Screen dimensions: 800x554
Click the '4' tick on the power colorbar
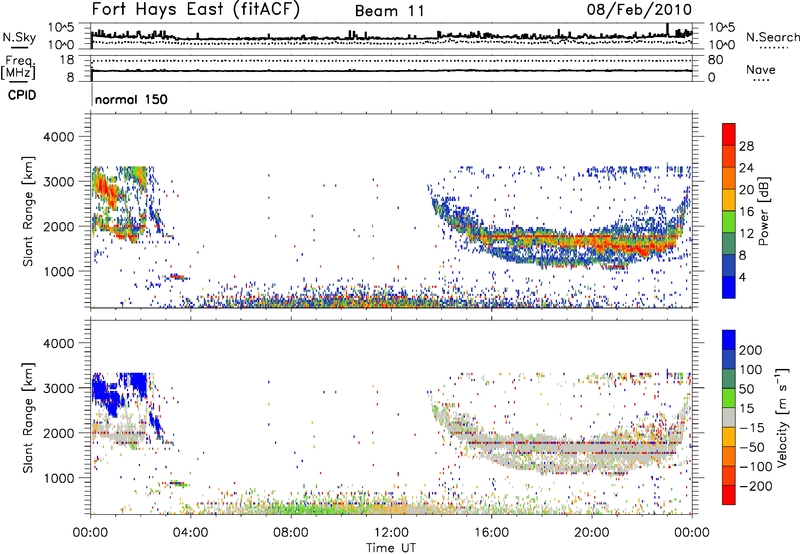click(x=743, y=277)
